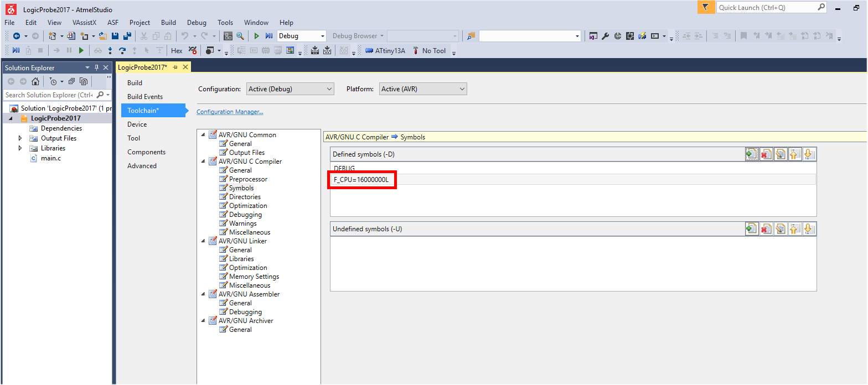The height and width of the screenshot is (385, 868).
Task: Click Collapse All icon in Solution Explorer
Action: point(72,81)
